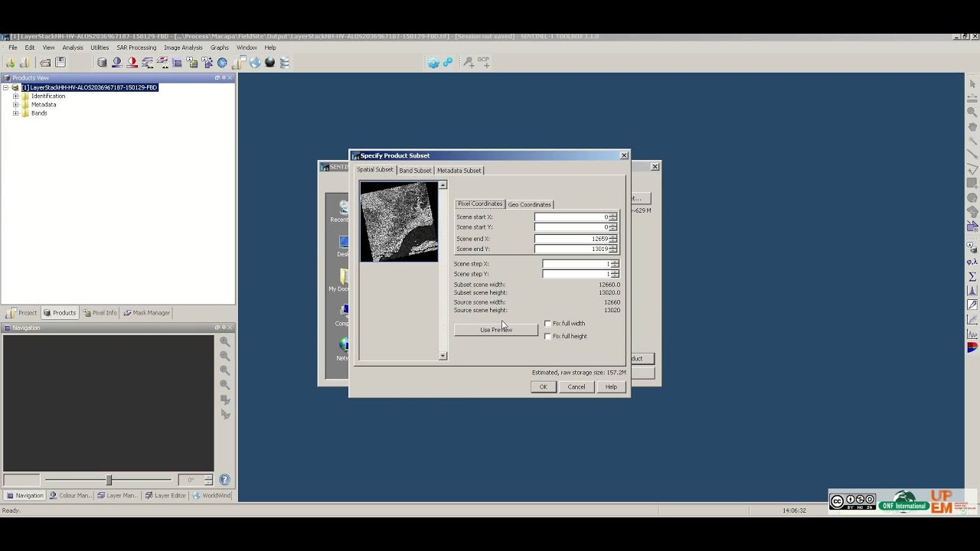Viewport: 980px width, 551px height.
Task: Click the Use Preview button
Action: [496, 330]
